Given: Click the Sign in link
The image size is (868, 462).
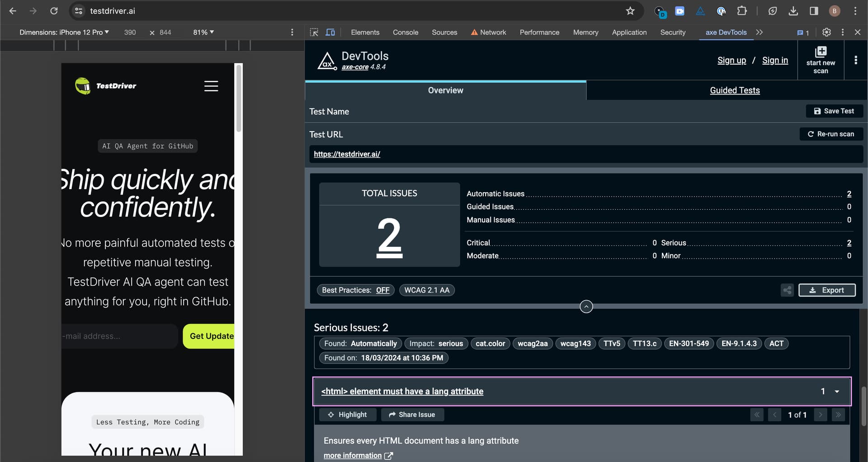Looking at the screenshot, I should (775, 60).
